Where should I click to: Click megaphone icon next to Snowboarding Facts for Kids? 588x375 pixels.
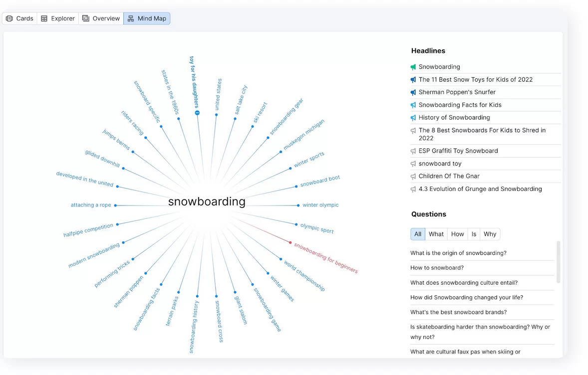[x=413, y=105]
